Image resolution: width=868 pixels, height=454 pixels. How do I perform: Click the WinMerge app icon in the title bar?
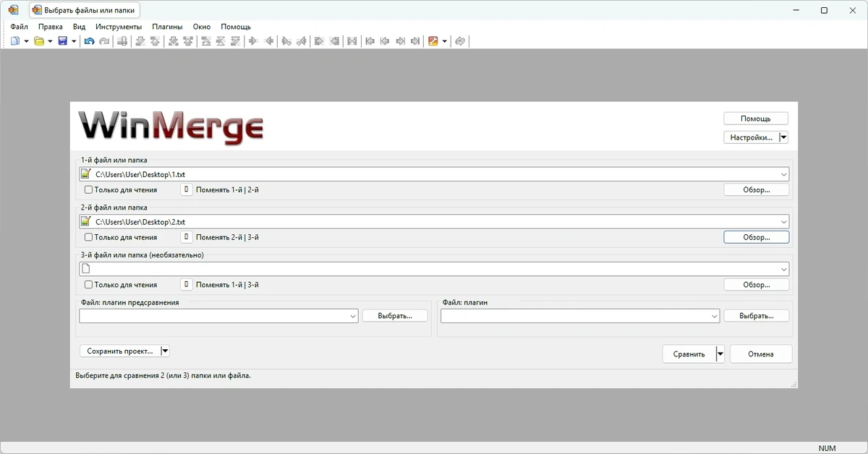coord(13,10)
